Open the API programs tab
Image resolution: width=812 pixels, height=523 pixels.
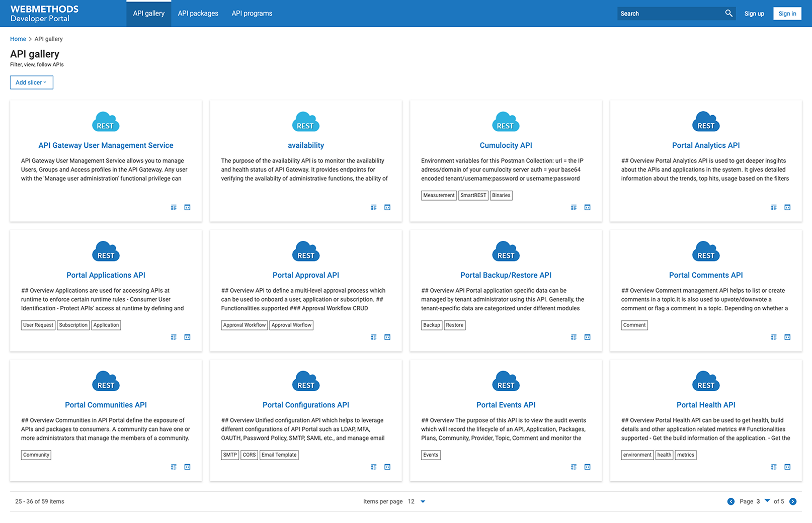[x=252, y=14]
